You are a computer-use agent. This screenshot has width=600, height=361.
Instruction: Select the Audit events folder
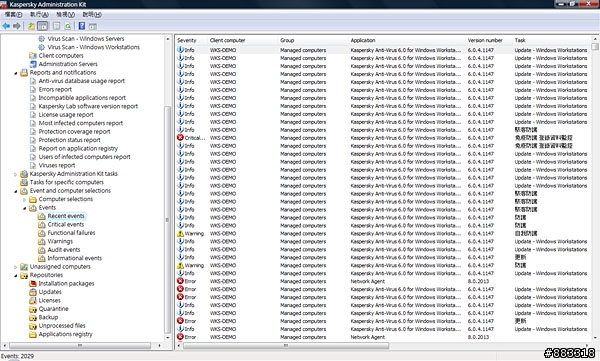click(64, 250)
